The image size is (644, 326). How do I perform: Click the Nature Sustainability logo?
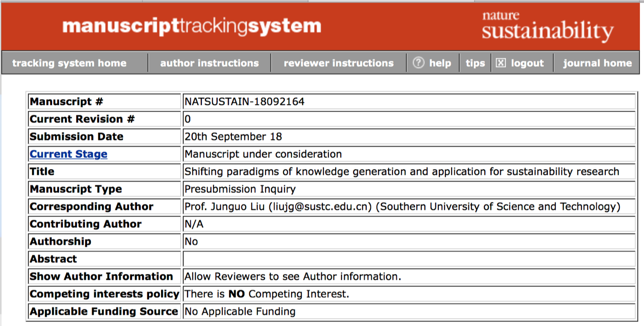tap(547, 27)
